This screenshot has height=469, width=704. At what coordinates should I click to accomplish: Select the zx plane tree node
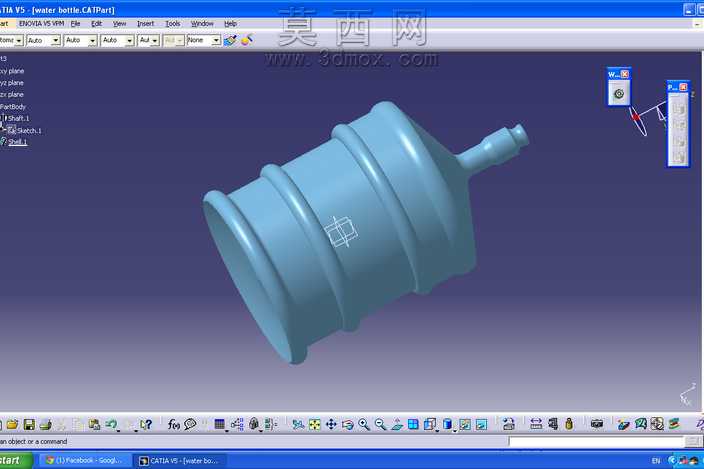[12, 94]
